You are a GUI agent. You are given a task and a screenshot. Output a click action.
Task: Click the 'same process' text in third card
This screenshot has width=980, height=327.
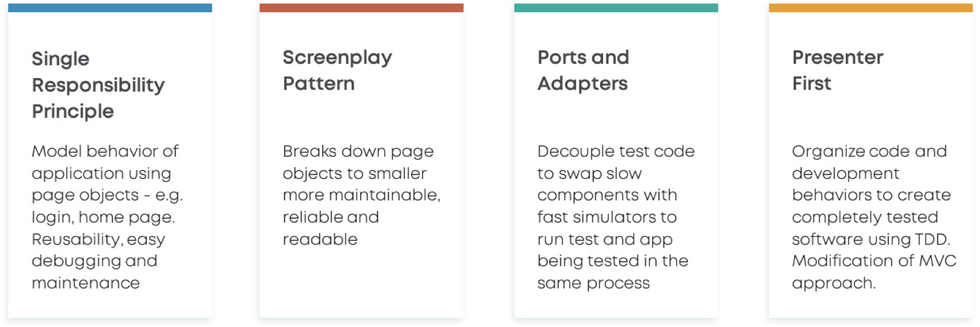[593, 283]
